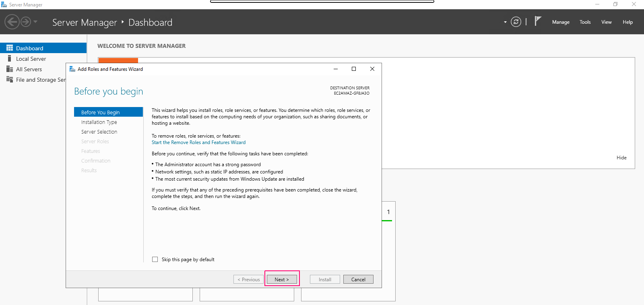Screen dimensions: 644x305
Task: Minimize the Add Roles and Features Wizard
Action: (x=336, y=69)
